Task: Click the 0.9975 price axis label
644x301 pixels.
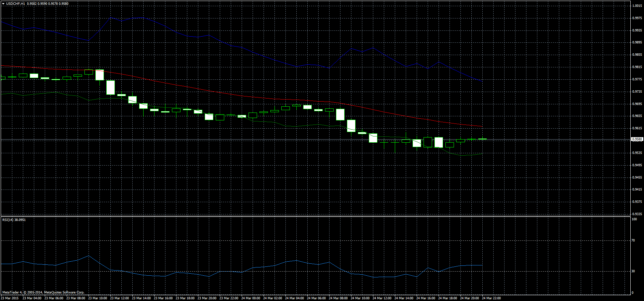Action: pos(637,18)
